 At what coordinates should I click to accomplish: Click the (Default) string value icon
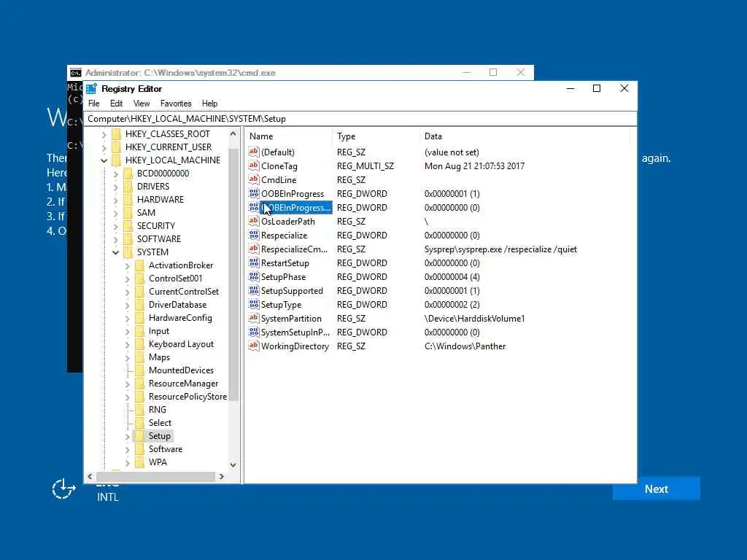tap(253, 152)
